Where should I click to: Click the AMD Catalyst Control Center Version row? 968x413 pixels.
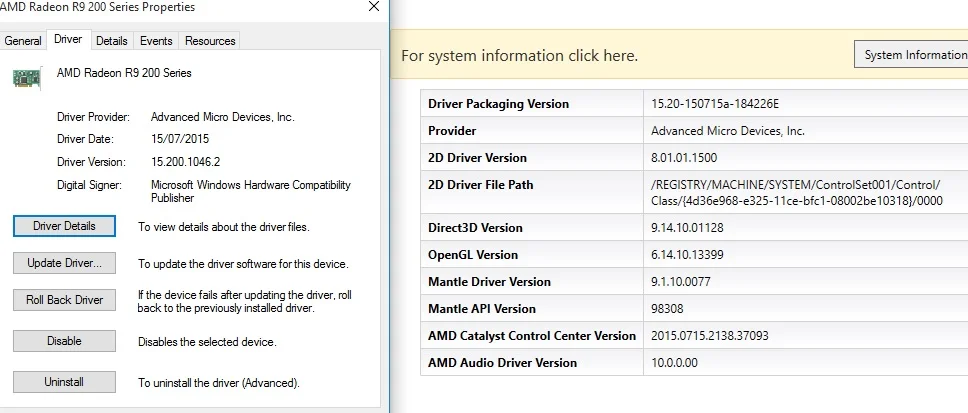694,336
